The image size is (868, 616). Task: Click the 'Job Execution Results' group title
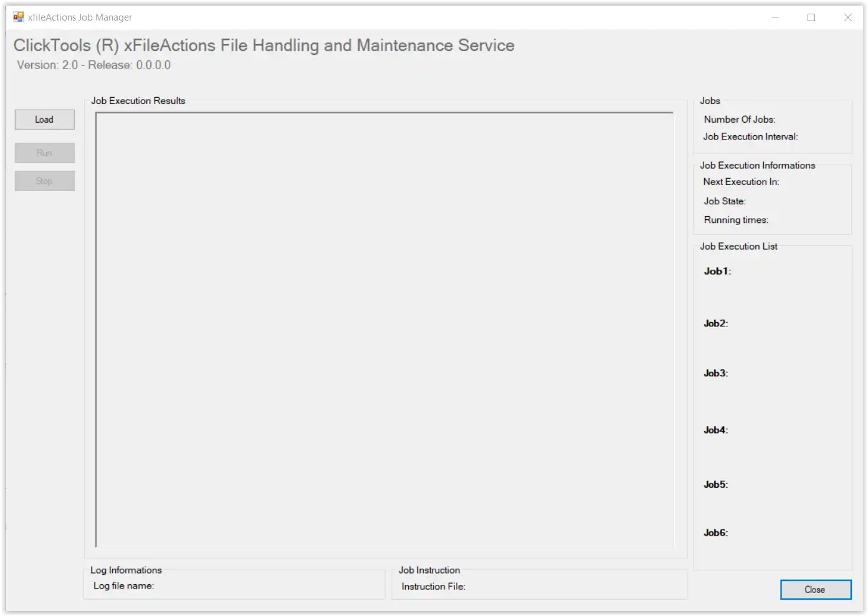[138, 101]
